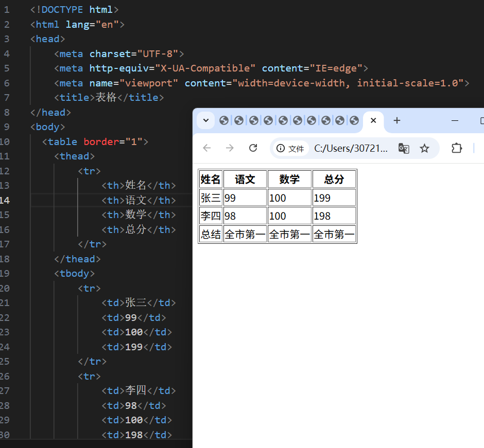Close the active browser tab

(373, 120)
